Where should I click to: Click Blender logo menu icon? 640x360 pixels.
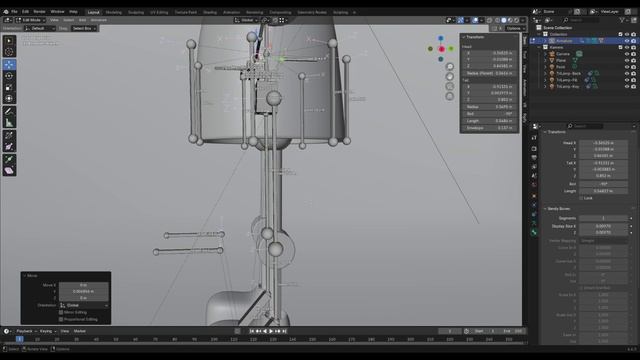click(x=5, y=12)
